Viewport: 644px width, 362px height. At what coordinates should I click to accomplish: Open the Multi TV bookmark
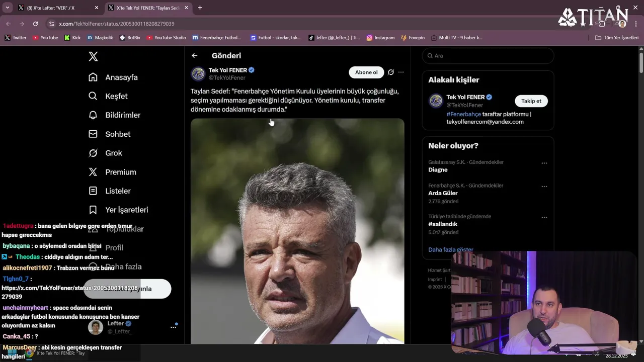click(x=457, y=38)
